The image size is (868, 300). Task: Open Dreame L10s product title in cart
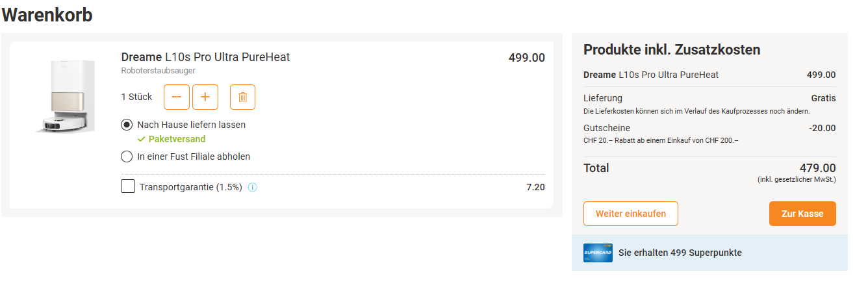(205, 57)
